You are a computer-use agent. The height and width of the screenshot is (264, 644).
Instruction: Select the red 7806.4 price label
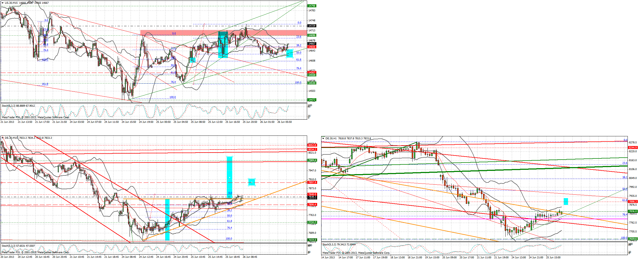point(312,205)
